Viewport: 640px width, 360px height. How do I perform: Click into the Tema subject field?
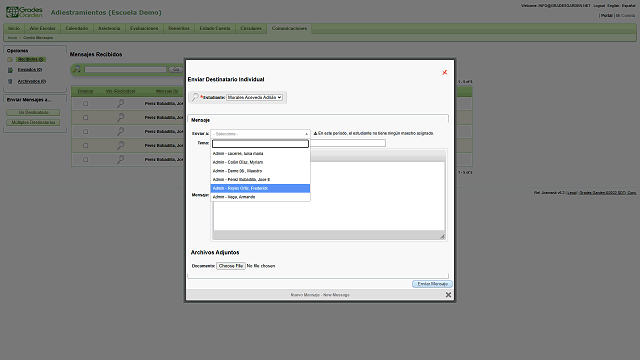tap(348, 143)
